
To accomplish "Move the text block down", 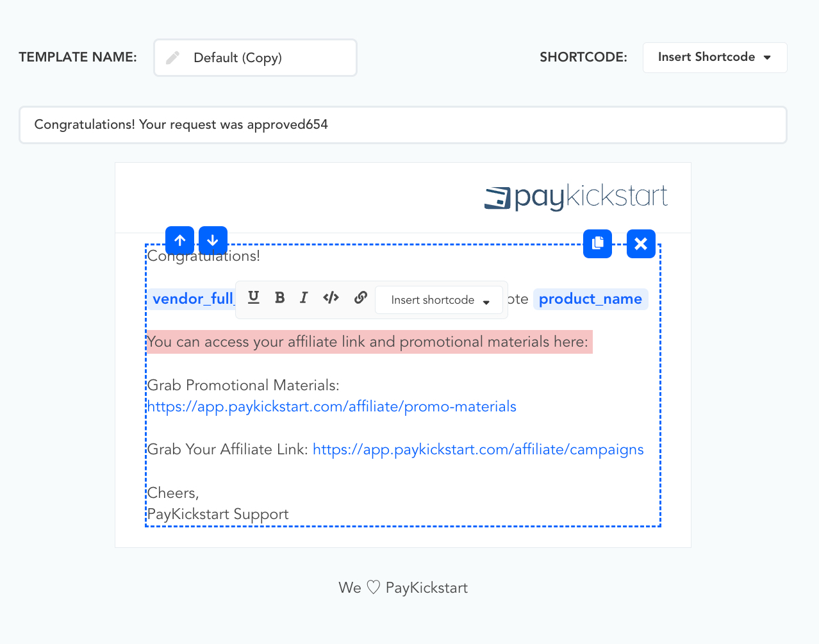I will (x=213, y=241).
